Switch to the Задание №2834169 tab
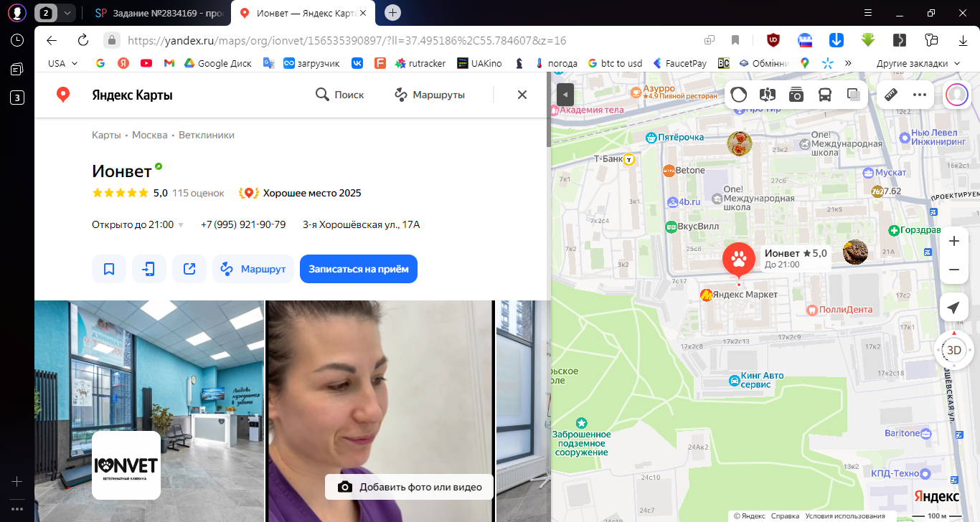 click(160, 13)
